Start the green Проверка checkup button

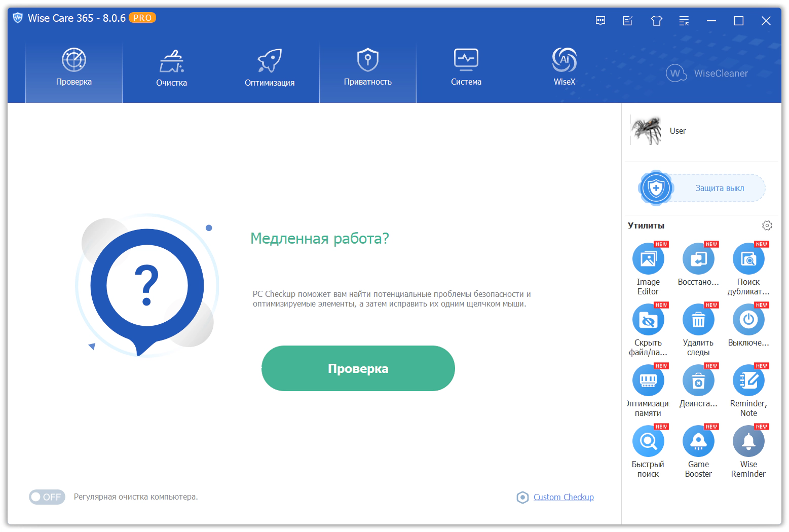click(x=358, y=368)
